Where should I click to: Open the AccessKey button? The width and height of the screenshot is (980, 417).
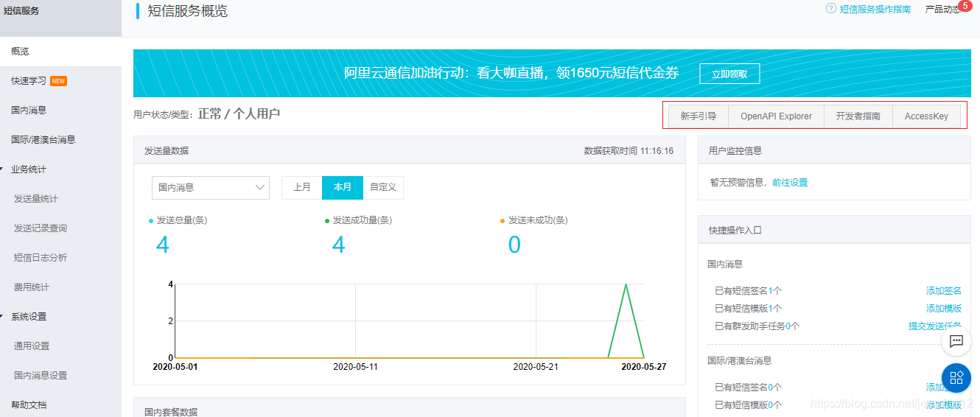coord(926,116)
